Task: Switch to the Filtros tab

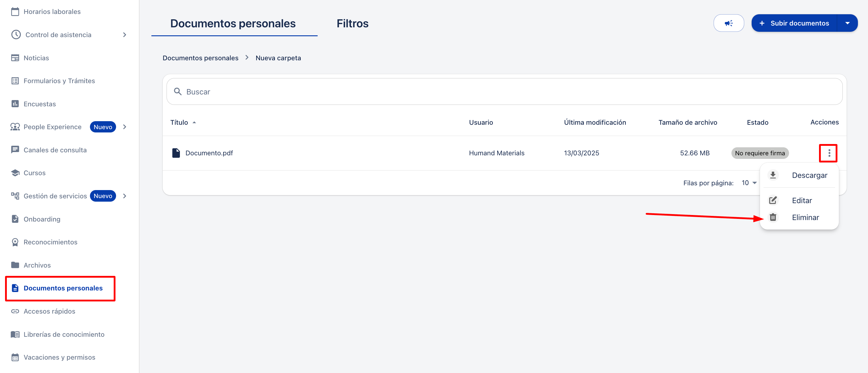Action: [352, 23]
